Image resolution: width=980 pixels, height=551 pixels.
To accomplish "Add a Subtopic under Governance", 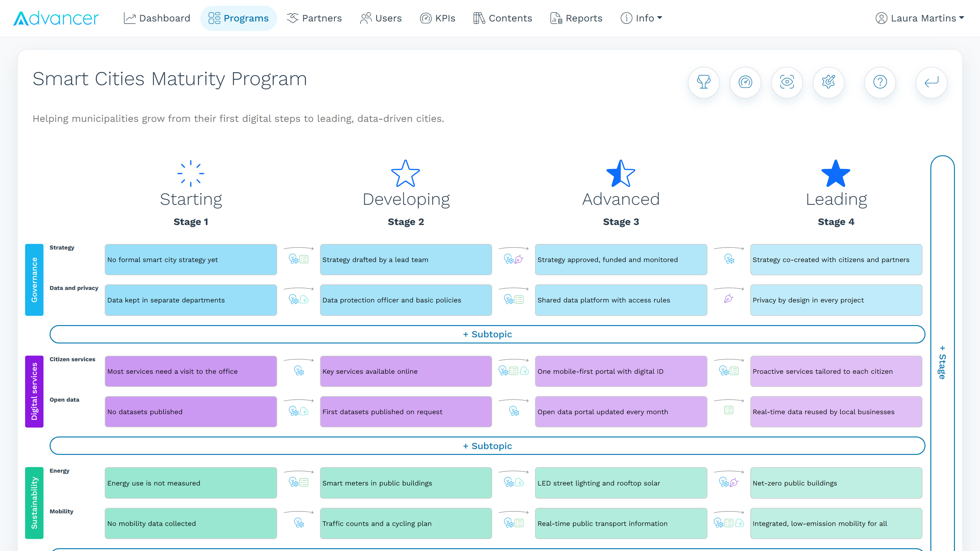I will point(487,334).
